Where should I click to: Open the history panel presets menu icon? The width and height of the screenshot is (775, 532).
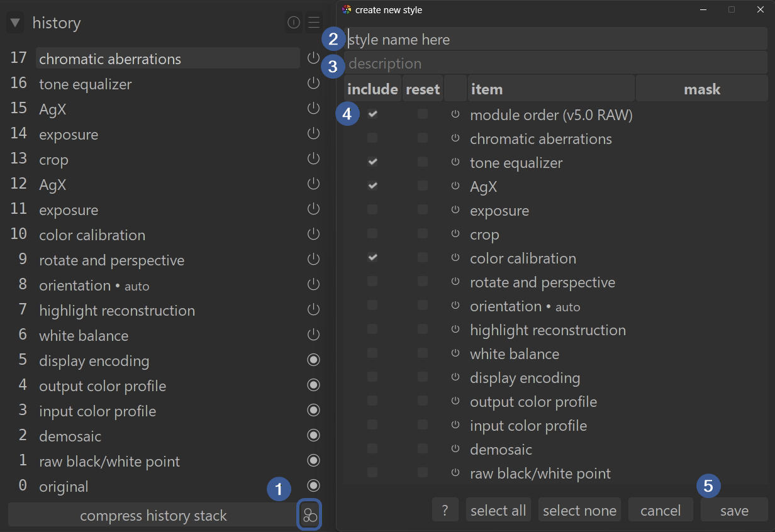(x=314, y=23)
